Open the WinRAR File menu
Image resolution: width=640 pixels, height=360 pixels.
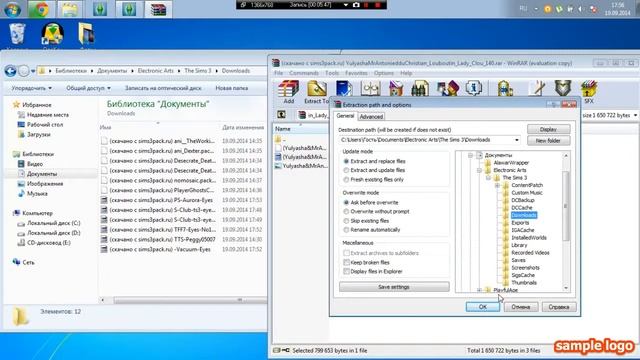(279, 73)
